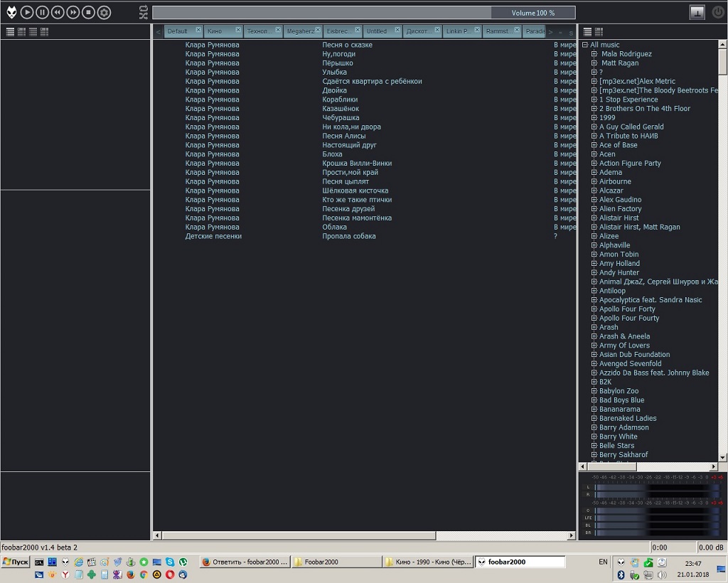This screenshot has width=728, height=583.
Task: Stop playback using the stop icon
Action: pyautogui.click(x=88, y=12)
